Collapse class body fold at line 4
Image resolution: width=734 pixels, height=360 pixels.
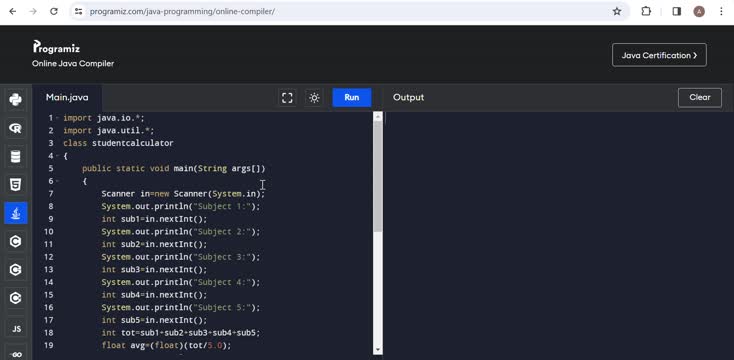57,156
